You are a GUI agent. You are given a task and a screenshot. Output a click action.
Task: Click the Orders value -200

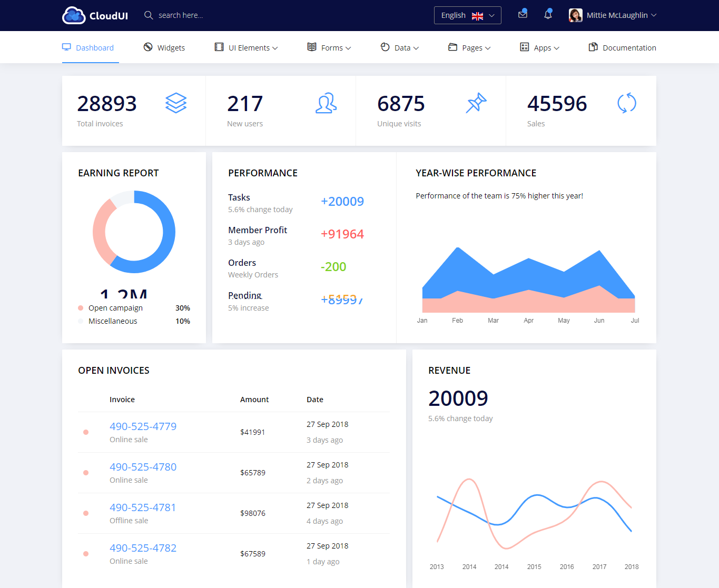(333, 267)
